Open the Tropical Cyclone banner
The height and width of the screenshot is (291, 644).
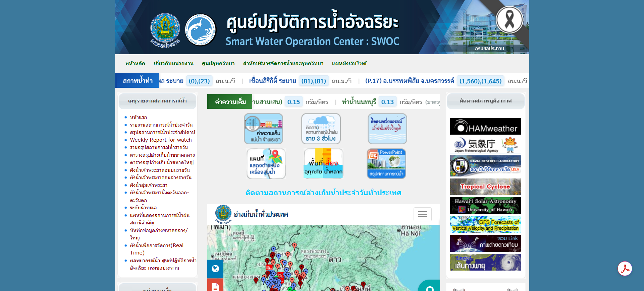486,187
